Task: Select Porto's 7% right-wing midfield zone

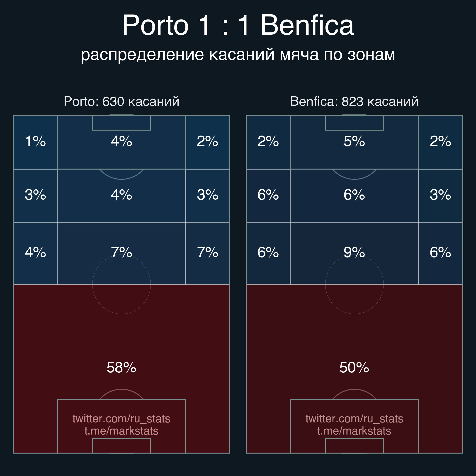Action: pos(207,253)
